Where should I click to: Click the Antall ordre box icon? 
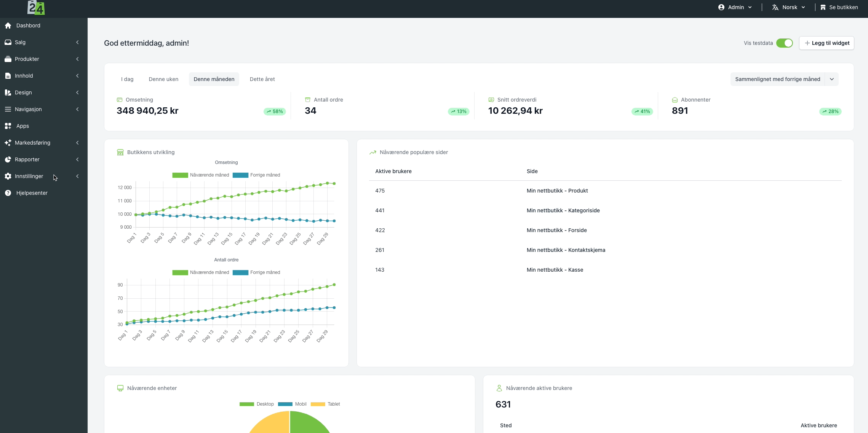[308, 100]
